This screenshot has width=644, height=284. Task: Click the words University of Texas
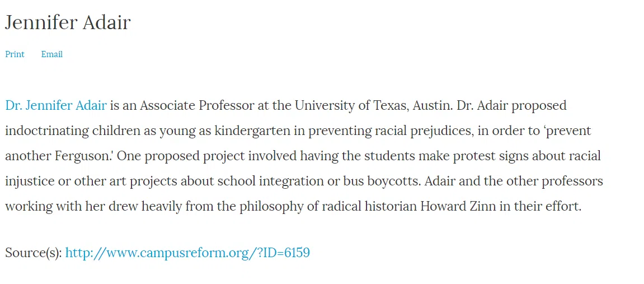[x=351, y=106]
